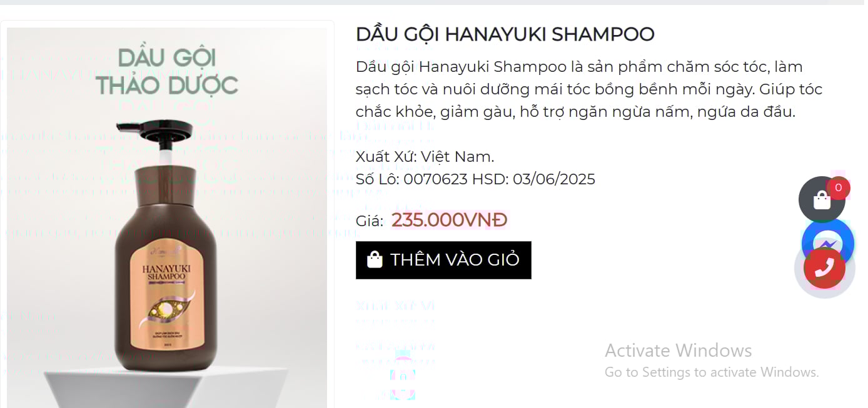Viewport: 868px width, 408px height.
Task: Click the Xuất Xứ: Việt Nam line
Action: click(425, 156)
